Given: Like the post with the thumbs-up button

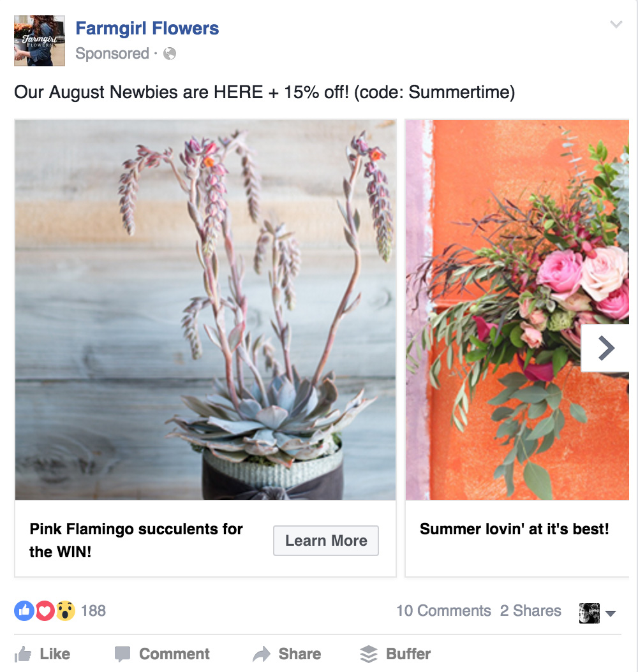Looking at the screenshot, I should 42,654.
